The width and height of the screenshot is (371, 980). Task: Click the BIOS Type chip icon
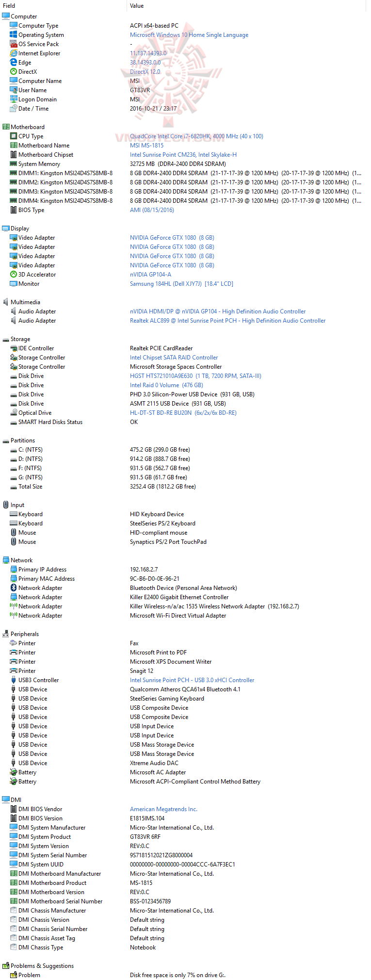(14, 210)
